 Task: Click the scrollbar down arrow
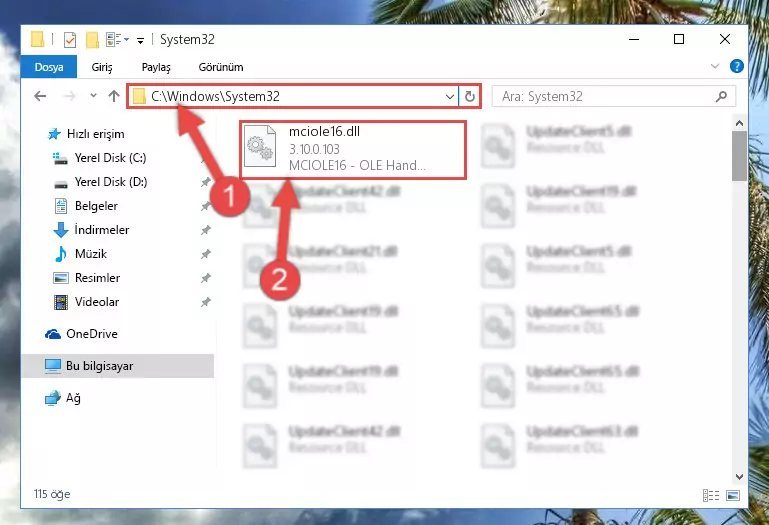(740, 476)
